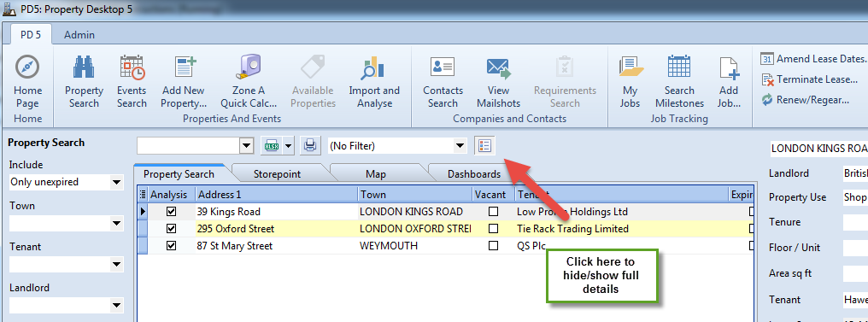Toggle Vacant checkbox for 39 Kings Road
Viewport: 868px width, 322px height.
coord(493,211)
